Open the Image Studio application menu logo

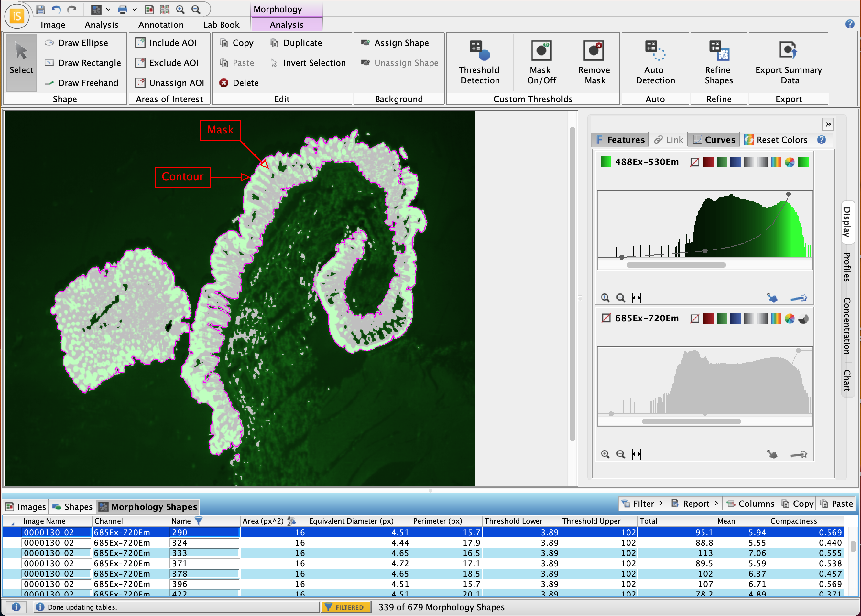pyautogui.click(x=17, y=16)
